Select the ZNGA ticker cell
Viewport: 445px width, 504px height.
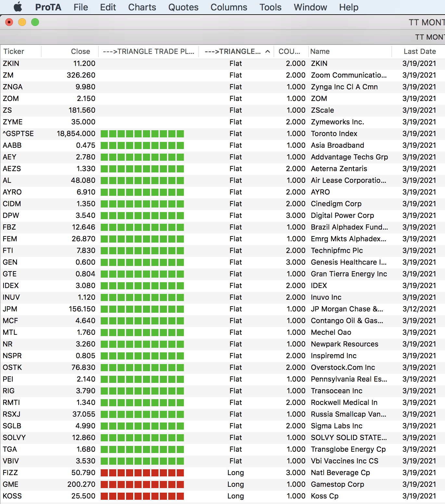point(13,87)
